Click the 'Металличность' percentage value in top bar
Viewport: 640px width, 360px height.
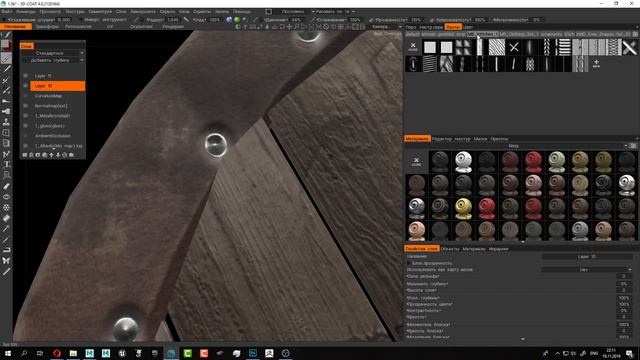click(536, 20)
